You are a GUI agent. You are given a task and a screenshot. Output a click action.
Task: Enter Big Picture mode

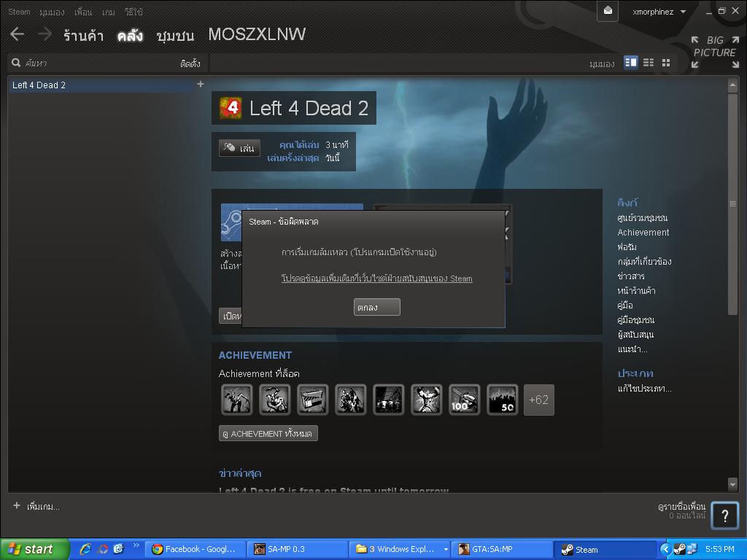tap(715, 52)
